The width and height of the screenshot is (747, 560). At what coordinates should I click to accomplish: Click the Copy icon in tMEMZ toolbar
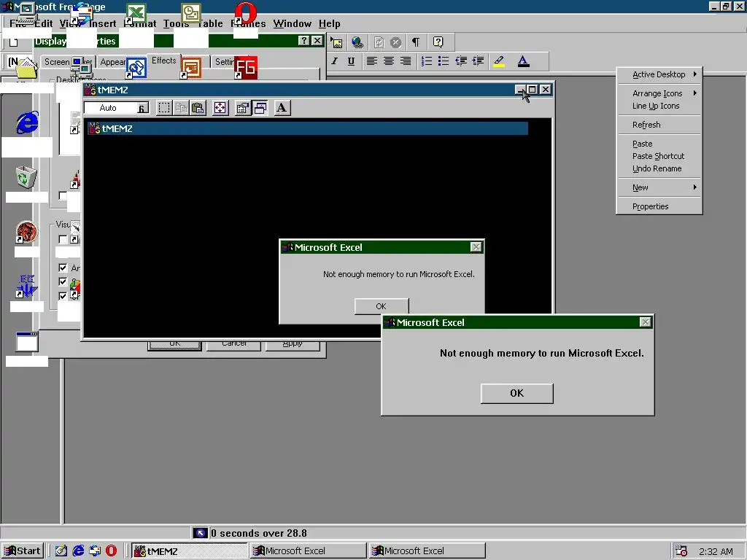(x=181, y=108)
